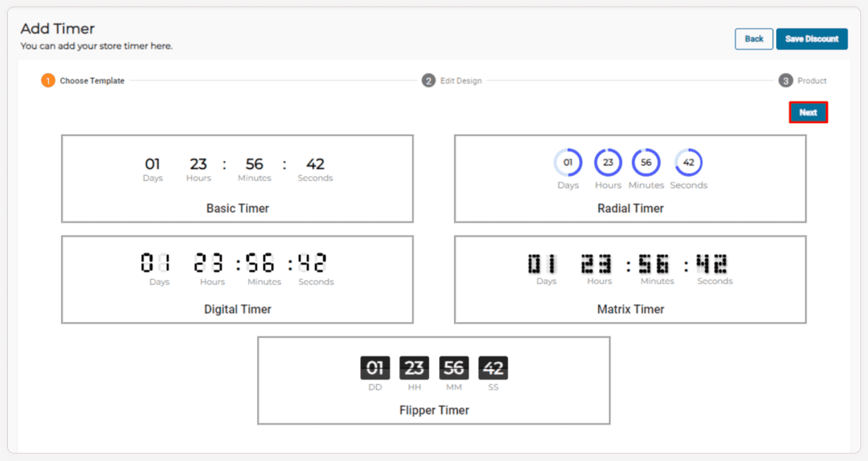The height and width of the screenshot is (461, 868).
Task: Select the Basic Timer template
Action: pos(237,179)
